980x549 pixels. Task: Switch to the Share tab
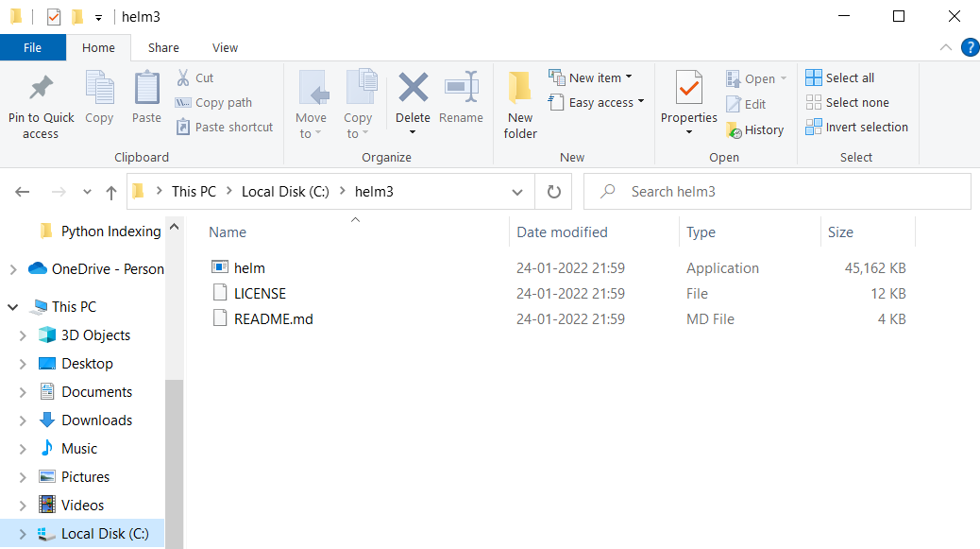tap(163, 47)
